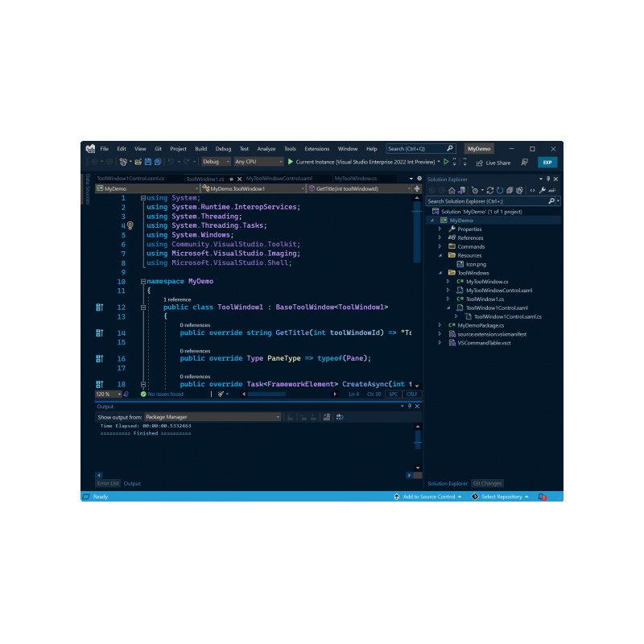Expand the Properties node in Solution Explorer

(441, 229)
